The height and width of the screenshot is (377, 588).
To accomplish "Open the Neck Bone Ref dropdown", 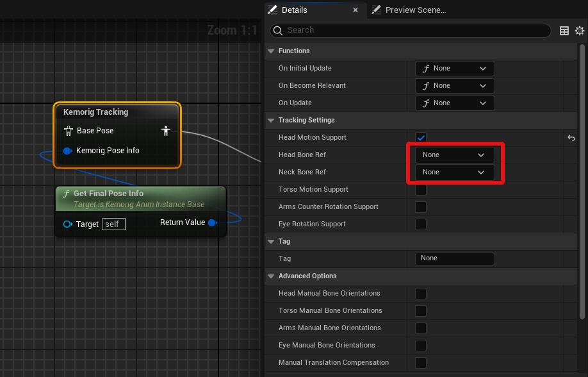I will click(455, 172).
